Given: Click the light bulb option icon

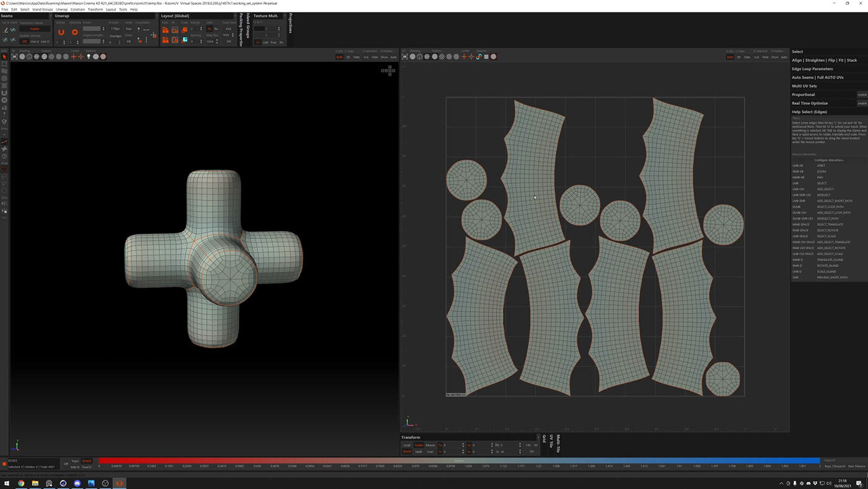Looking at the screenshot, I should (x=89, y=56).
